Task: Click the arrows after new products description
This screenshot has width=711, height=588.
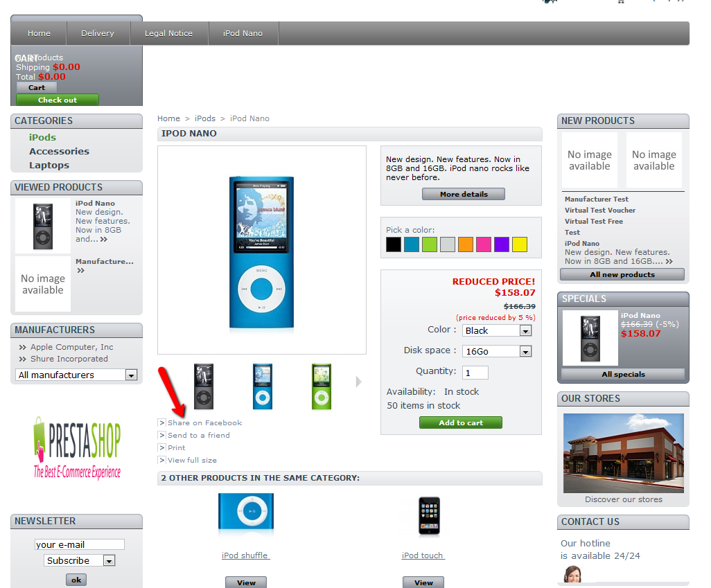Action: [669, 262]
